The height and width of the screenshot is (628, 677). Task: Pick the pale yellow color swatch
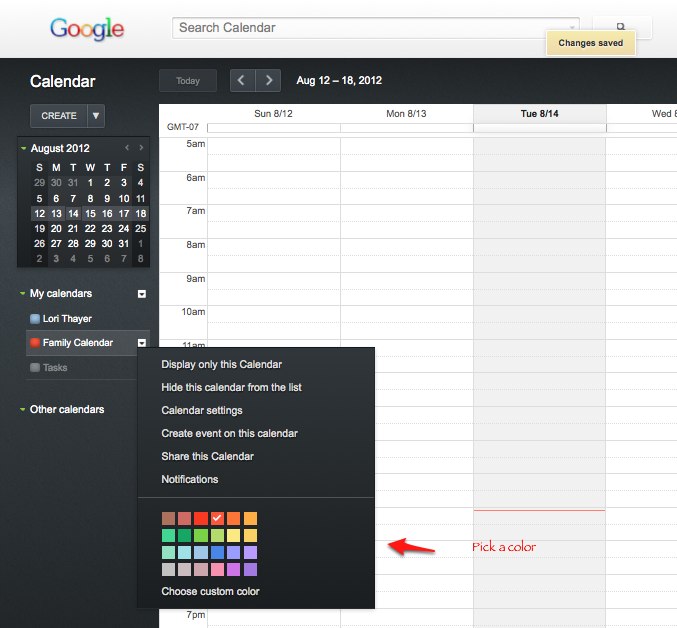click(x=234, y=536)
